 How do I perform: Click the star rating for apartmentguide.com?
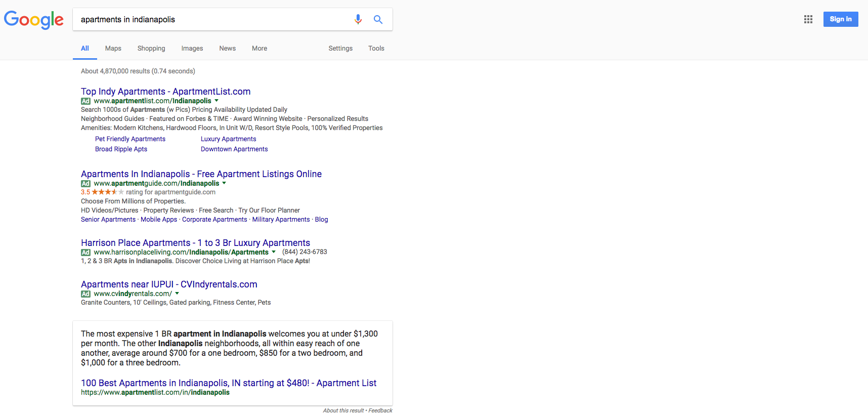(x=108, y=192)
